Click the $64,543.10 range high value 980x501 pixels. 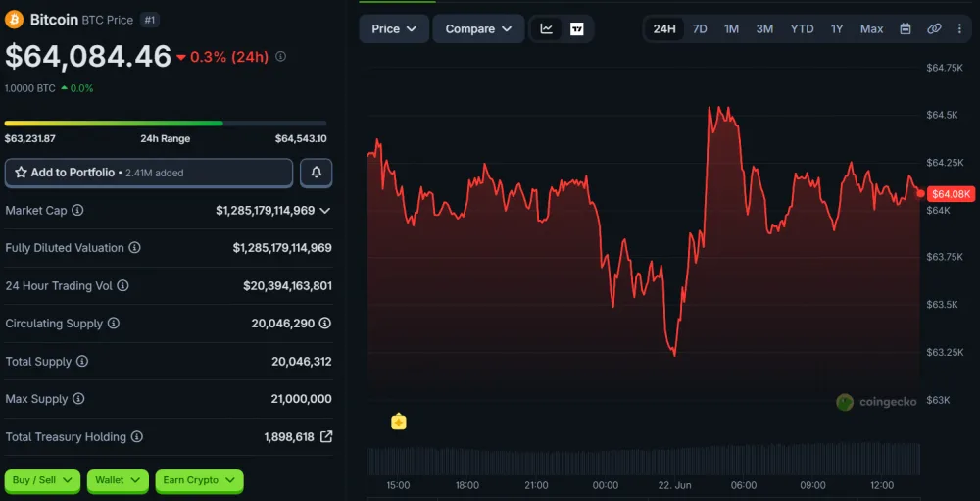(x=301, y=139)
